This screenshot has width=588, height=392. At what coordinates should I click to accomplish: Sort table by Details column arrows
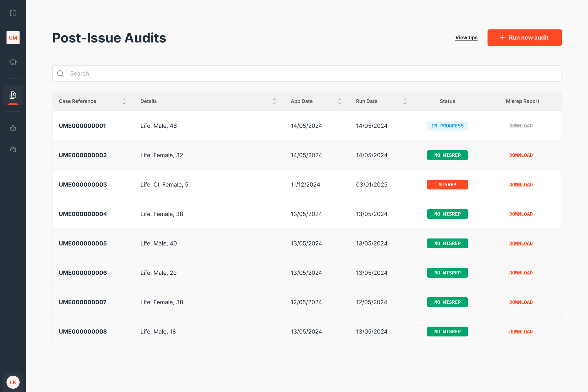click(x=274, y=101)
